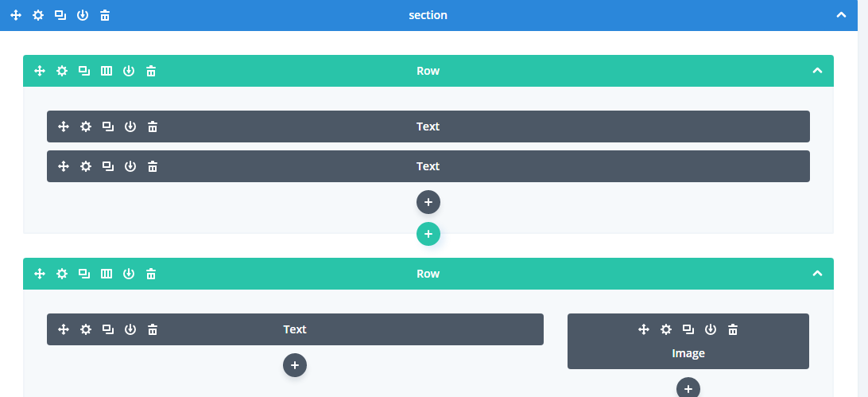The height and width of the screenshot is (397, 868).
Task: Save first Text module to library
Action: pos(130,126)
